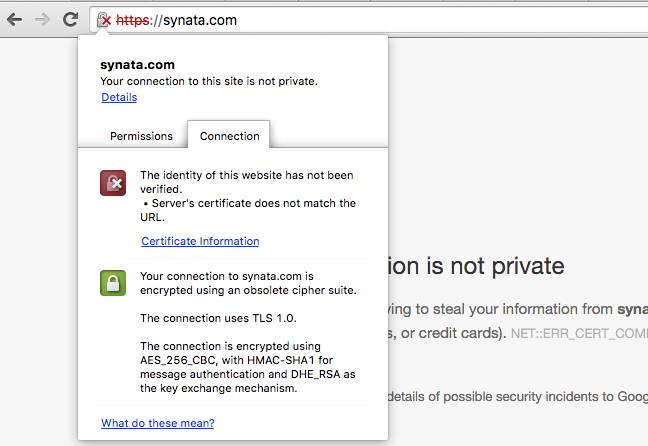Open the Certificate Information link
648x446 pixels.
pyautogui.click(x=200, y=241)
